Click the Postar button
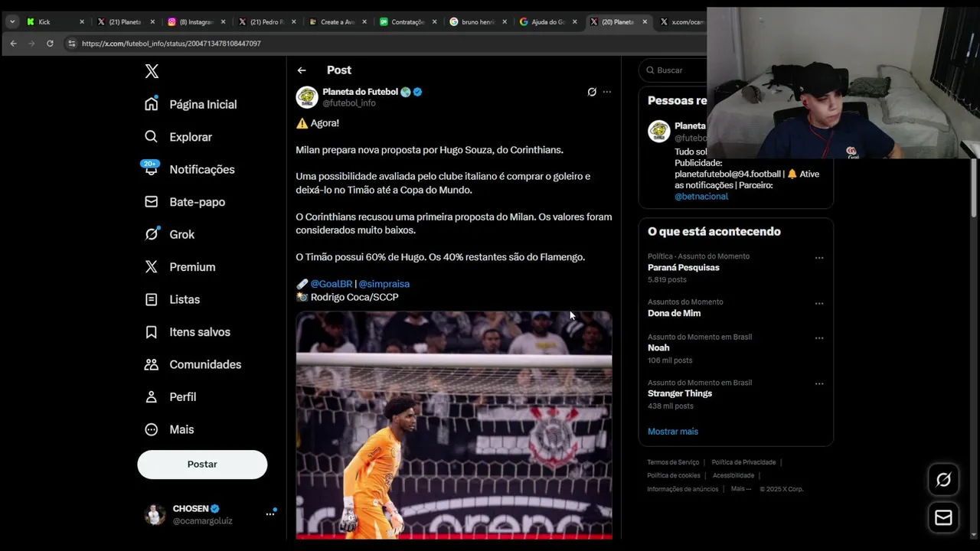980x551 pixels. (202, 465)
